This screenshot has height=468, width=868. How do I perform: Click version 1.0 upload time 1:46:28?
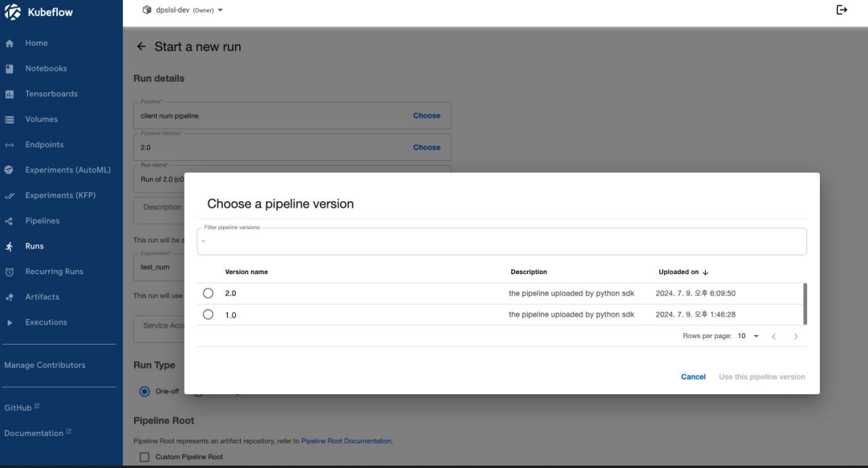pyautogui.click(x=696, y=314)
